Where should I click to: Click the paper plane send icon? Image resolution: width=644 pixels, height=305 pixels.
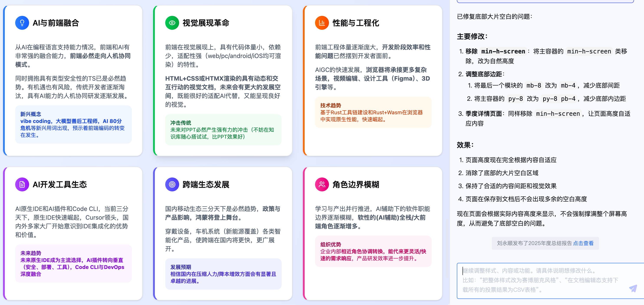[633, 288]
